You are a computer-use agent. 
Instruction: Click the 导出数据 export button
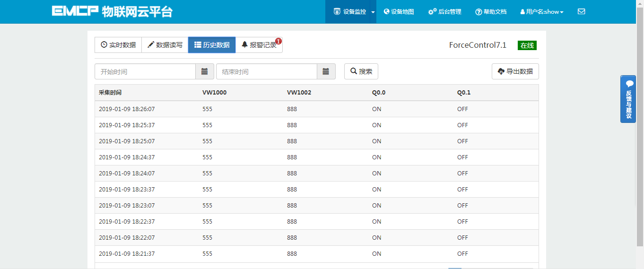515,71
